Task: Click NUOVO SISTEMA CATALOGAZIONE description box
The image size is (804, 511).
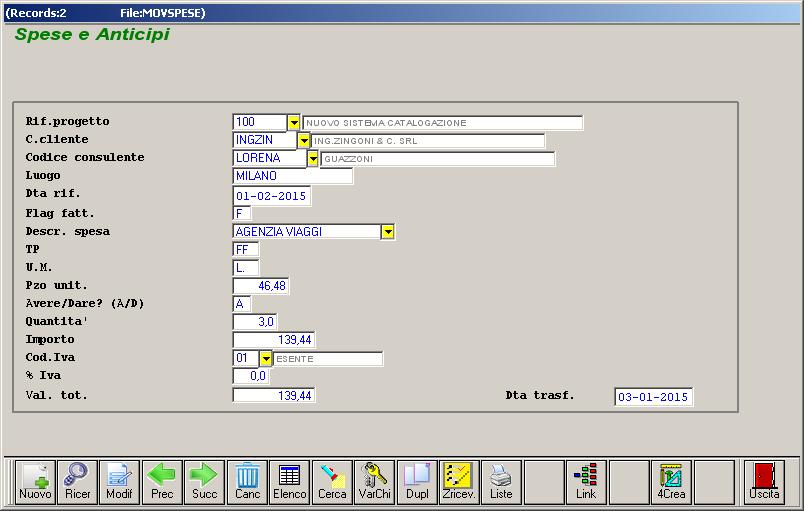Action: pyautogui.click(x=443, y=123)
